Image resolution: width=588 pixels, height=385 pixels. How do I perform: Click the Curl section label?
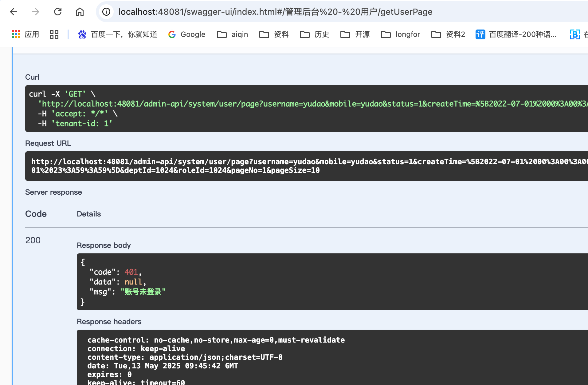tap(32, 77)
